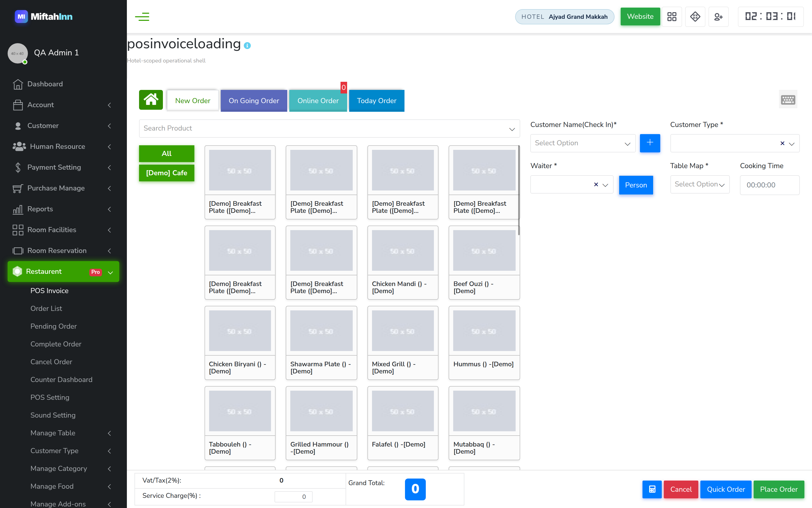The height and width of the screenshot is (508, 812).
Task: Click the Account briefcase icon
Action: click(x=18, y=105)
